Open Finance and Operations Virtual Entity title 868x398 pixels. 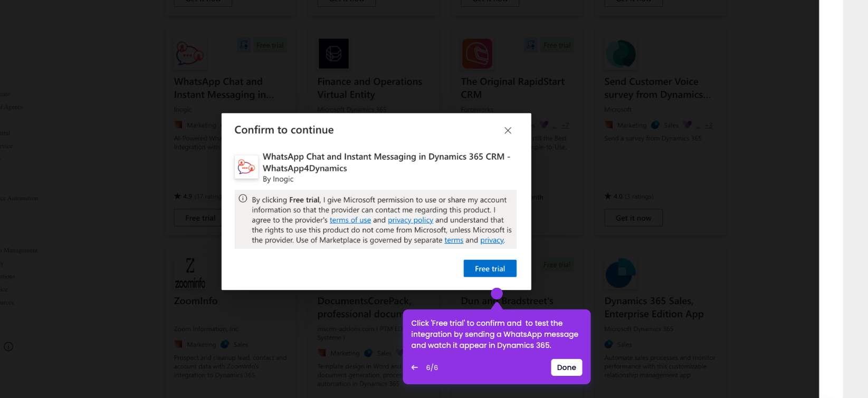tap(369, 88)
